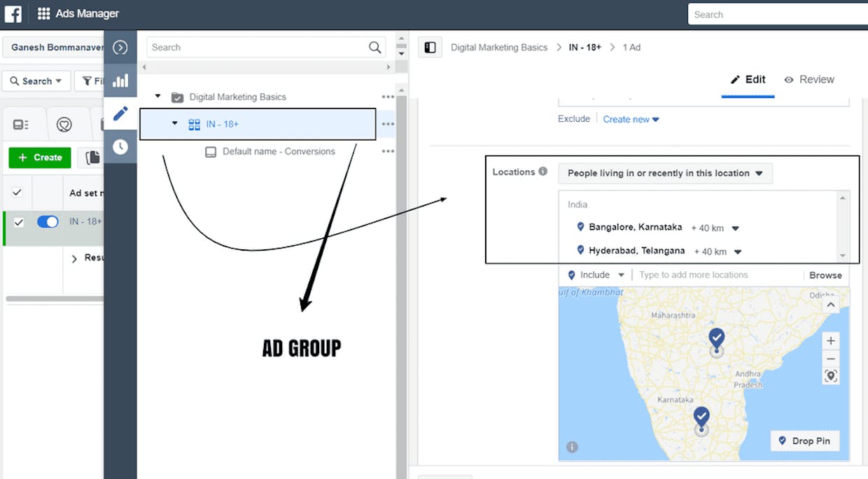The image size is (868, 479).
Task: Open the ad sets tab icon
Action: (64, 125)
